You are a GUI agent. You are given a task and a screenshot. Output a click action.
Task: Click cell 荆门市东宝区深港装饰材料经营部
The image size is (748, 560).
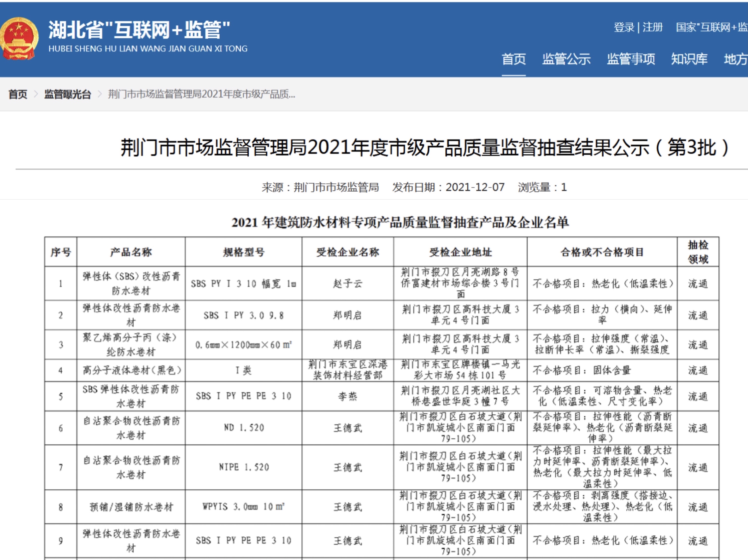[x=348, y=370]
